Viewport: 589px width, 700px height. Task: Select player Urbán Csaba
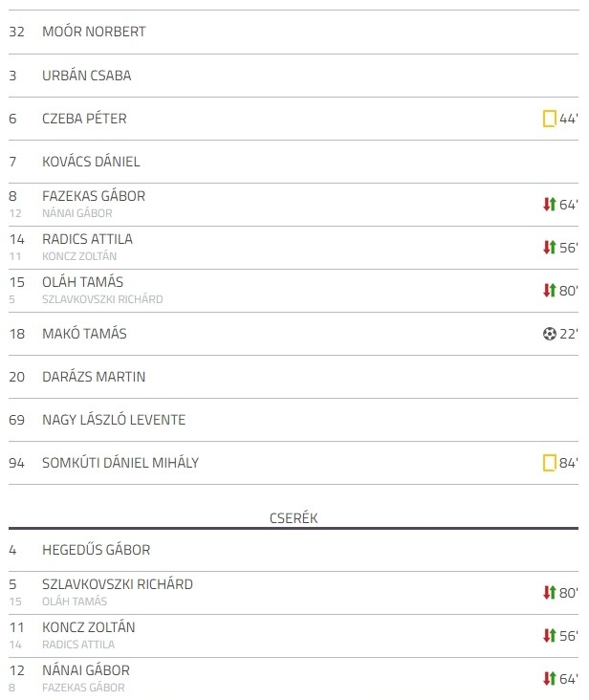coord(87,76)
